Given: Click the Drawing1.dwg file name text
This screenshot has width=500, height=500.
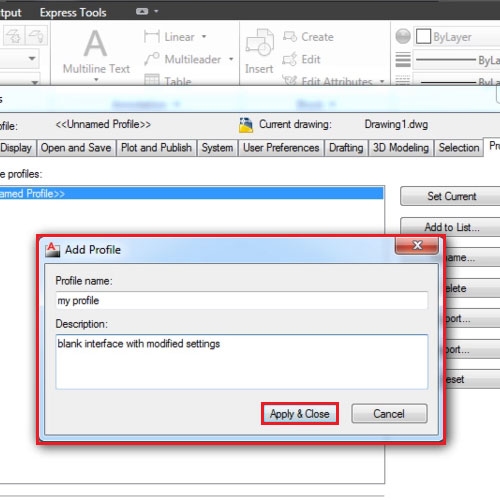Looking at the screenshot, I should (x=396, y=124).
